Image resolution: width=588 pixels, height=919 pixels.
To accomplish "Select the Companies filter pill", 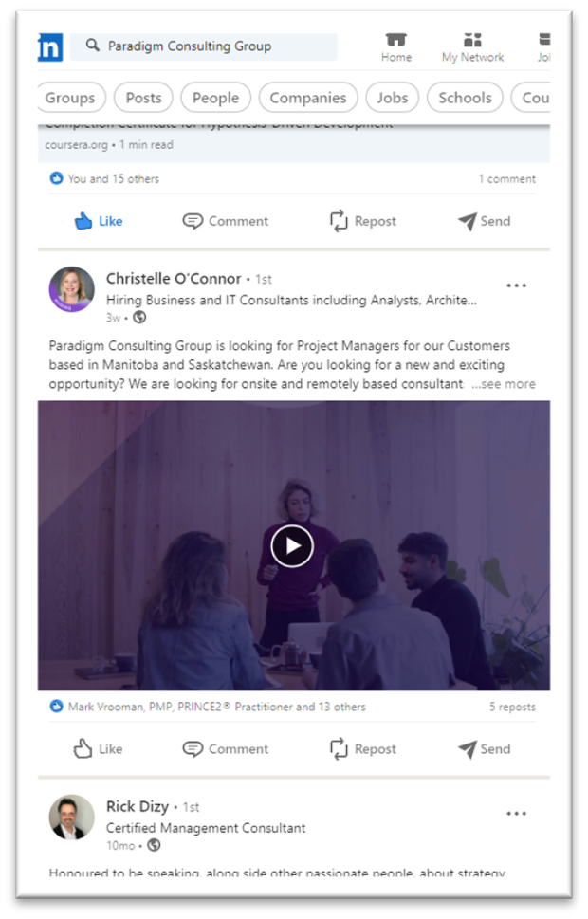I will (x=308, y=98).
